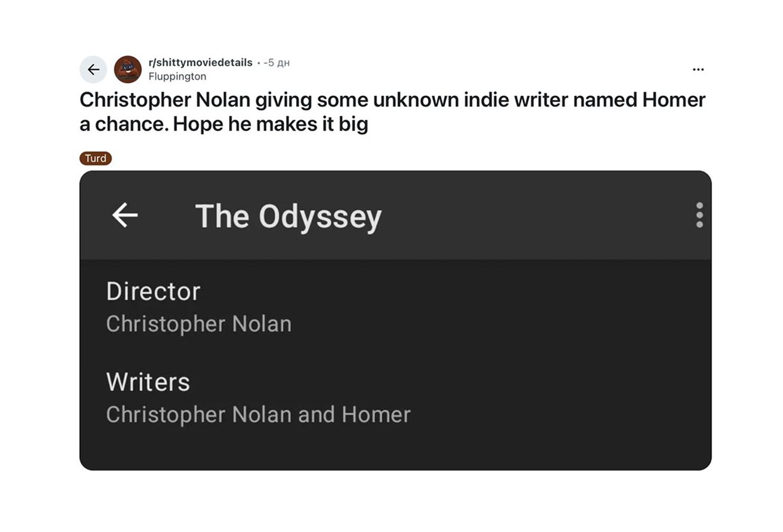
Task: Filter by the Turd post flair
Action: click(95, 158)
